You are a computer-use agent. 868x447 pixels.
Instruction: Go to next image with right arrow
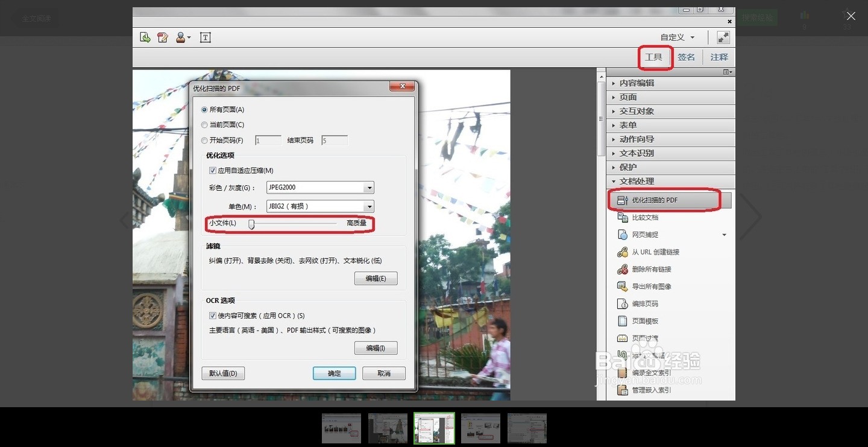coord(750,217)
